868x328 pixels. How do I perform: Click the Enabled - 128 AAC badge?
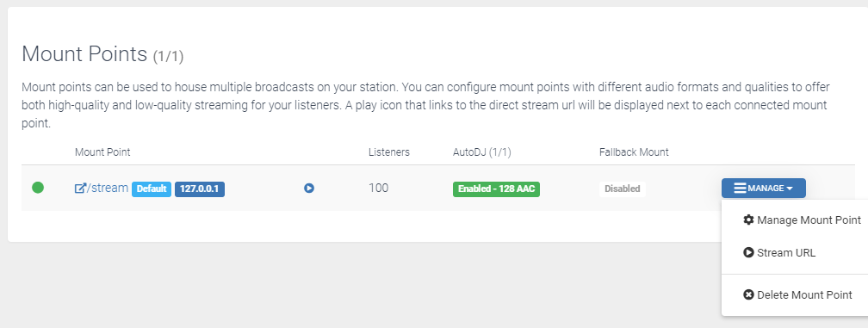[496, 189]
